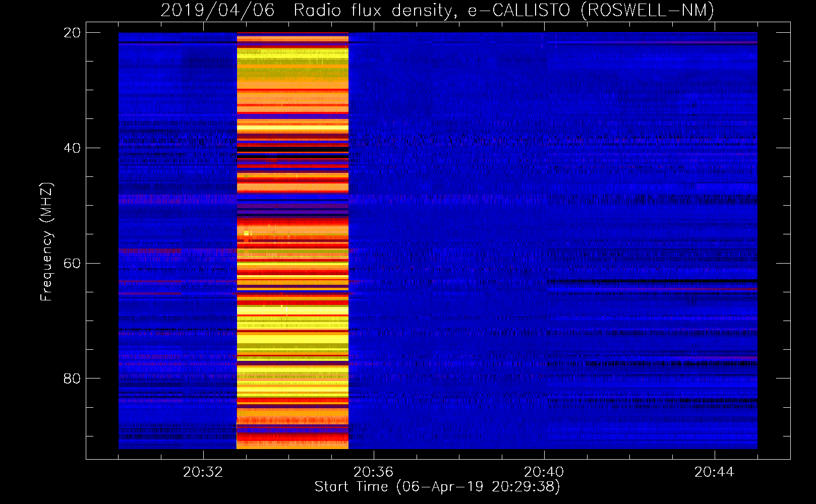
Task: Click the plot title 'Radio flux density, e-CALLISTO (ROSWELL-NM)'
Action: pos(503,11)
